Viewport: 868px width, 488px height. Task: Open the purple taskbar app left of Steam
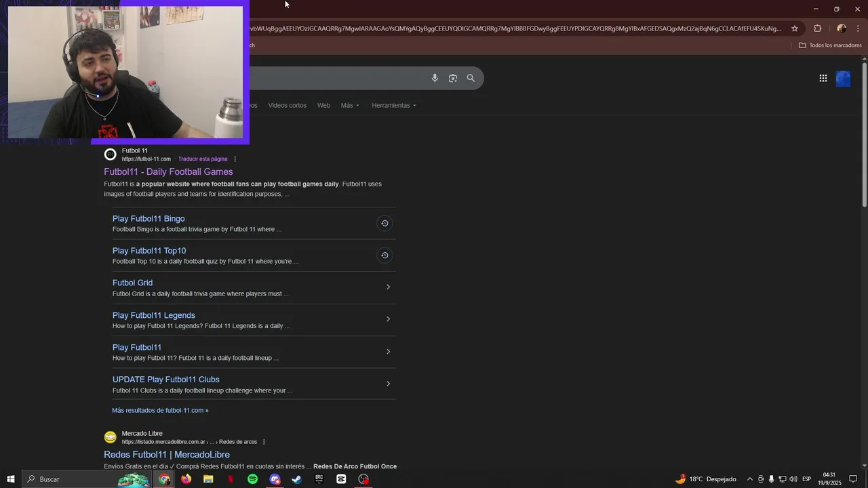pos(275,479)
